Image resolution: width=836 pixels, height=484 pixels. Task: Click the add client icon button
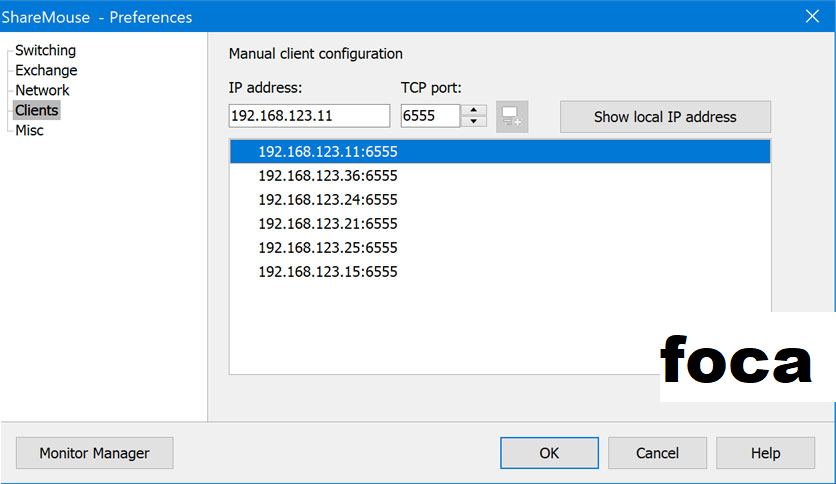[x=512, y=117]
